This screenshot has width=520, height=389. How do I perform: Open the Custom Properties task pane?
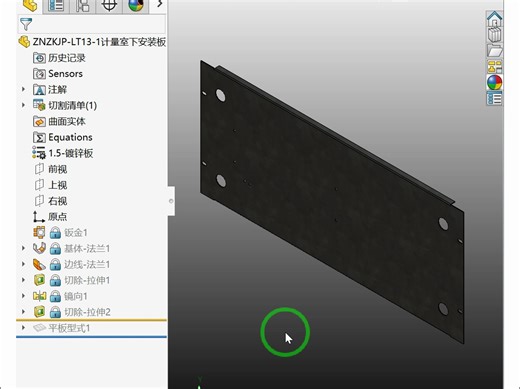point(494,99)
